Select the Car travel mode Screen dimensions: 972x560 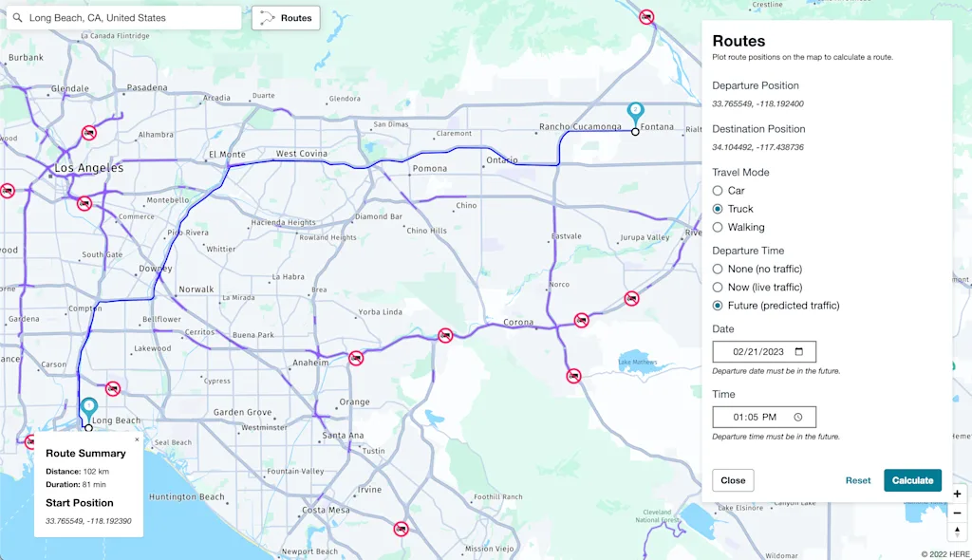point(718,190)
